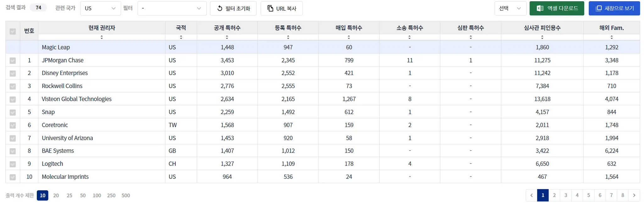Click 새창으로 보기 button
The width and height of the screenshot is (644, 203).
click(x=614, y=8)
